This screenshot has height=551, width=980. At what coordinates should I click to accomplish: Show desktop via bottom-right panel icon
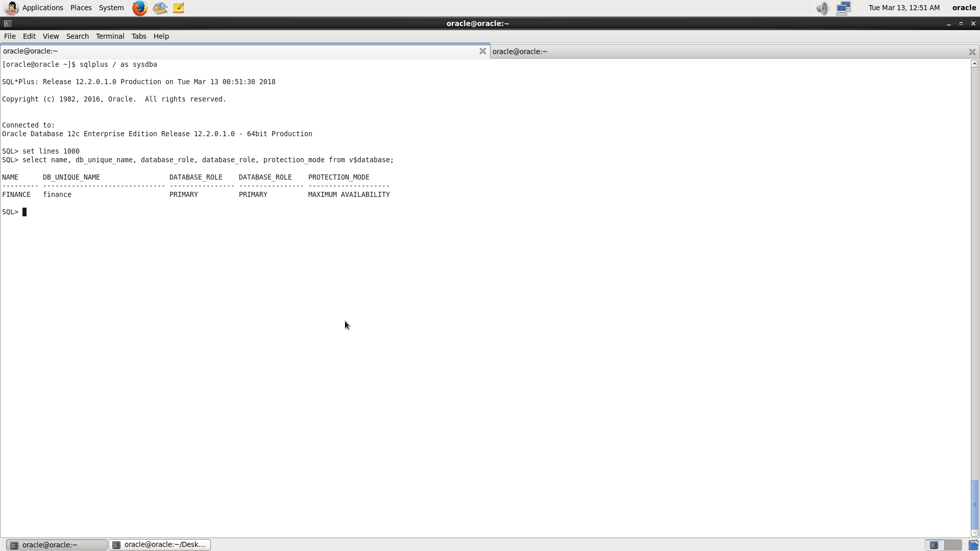pos(973,545)
